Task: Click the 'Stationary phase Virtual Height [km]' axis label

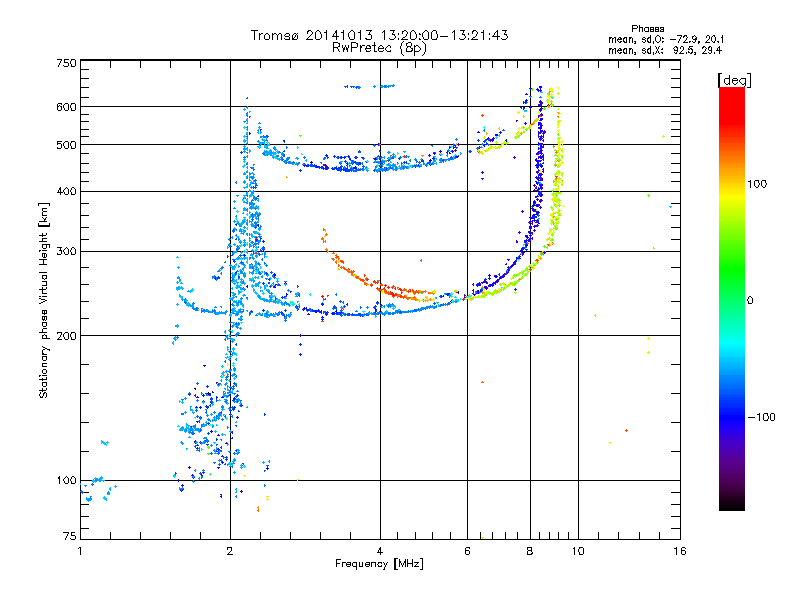Action: (43, 300)
